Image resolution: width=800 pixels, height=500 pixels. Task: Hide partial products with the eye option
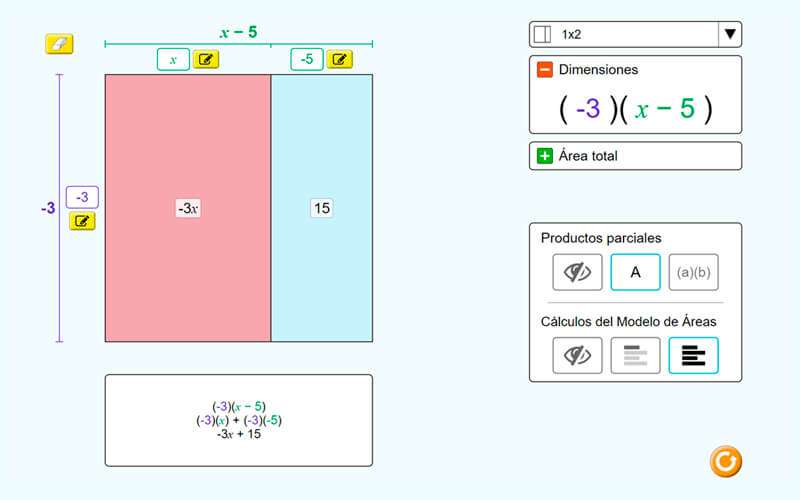(577, 272)
